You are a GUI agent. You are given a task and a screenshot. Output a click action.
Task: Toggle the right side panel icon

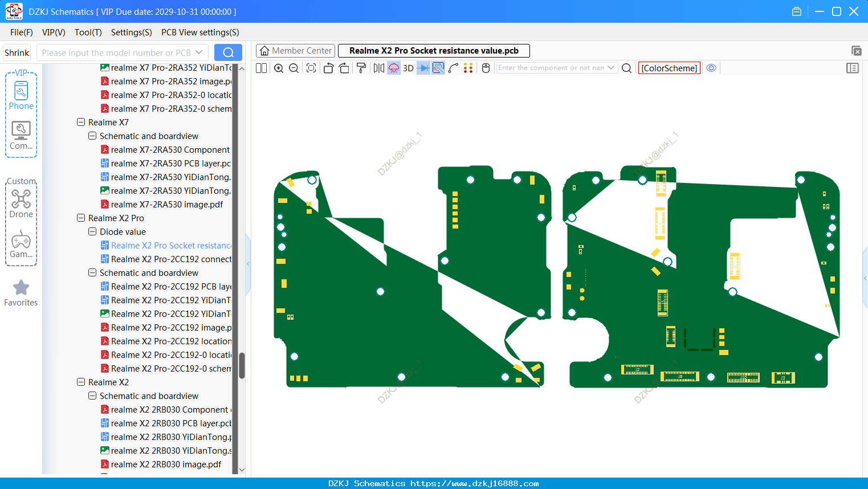(x=853, y=68)
